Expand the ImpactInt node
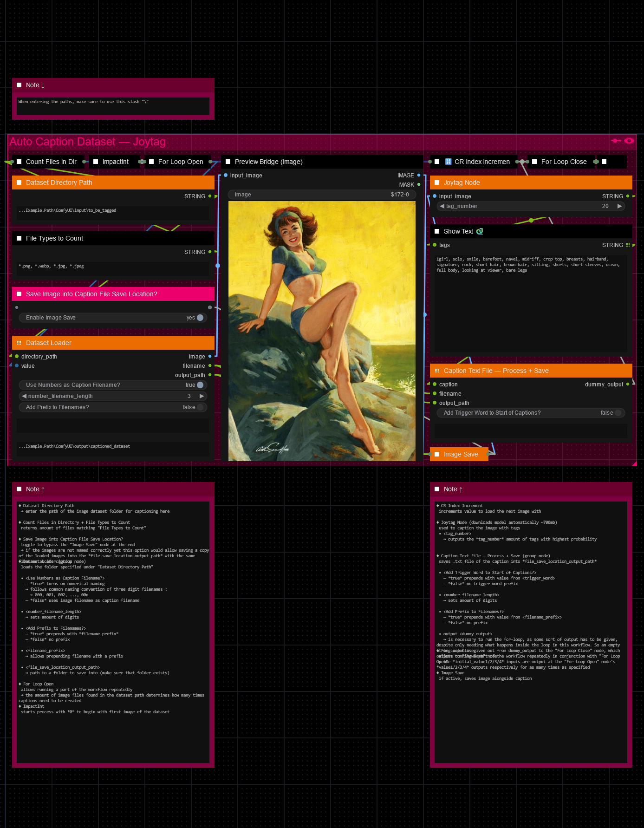Image resolution: width=644 pixels, height=828 pixels. click(96, 162)
